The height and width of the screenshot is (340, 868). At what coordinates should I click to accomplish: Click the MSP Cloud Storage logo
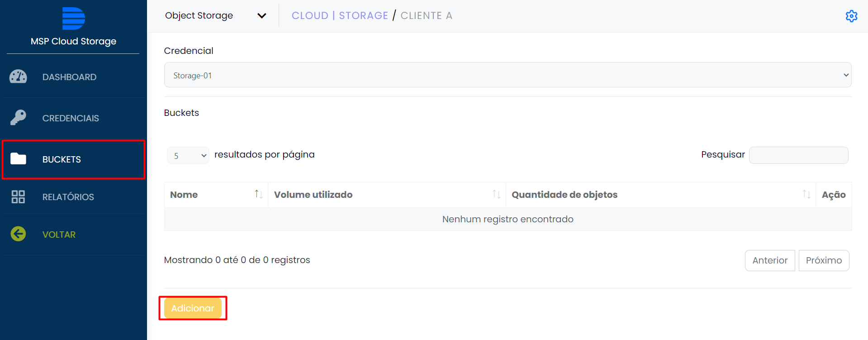point(73,19)
